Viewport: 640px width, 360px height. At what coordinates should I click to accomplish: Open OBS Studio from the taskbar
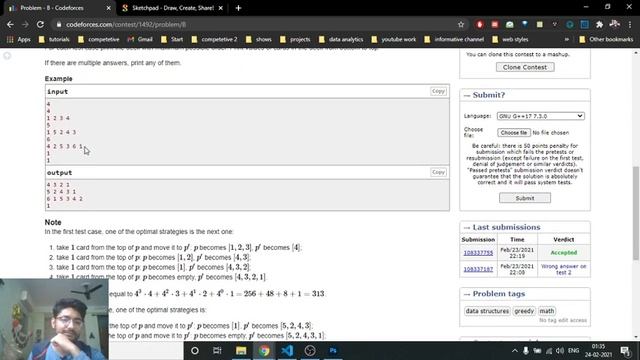pyautogui.click(x=310, y=351)
